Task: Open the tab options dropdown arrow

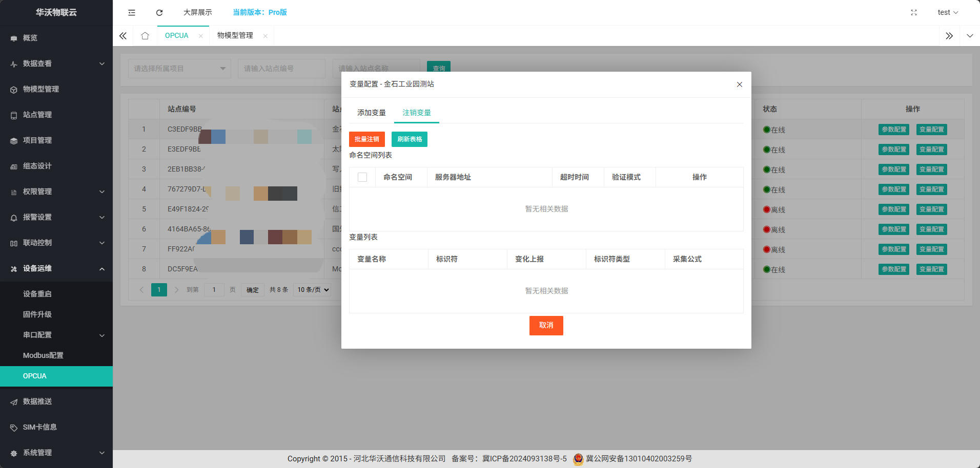Action: (969, 36)
